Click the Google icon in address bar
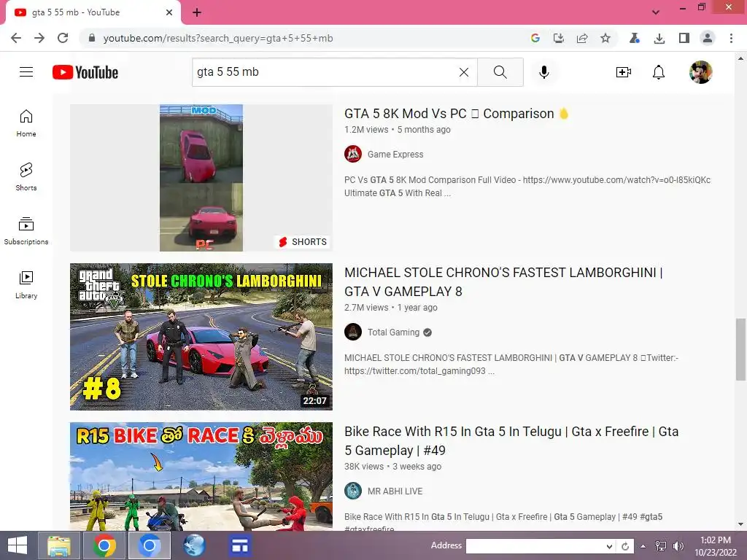 tap(535, 38)
